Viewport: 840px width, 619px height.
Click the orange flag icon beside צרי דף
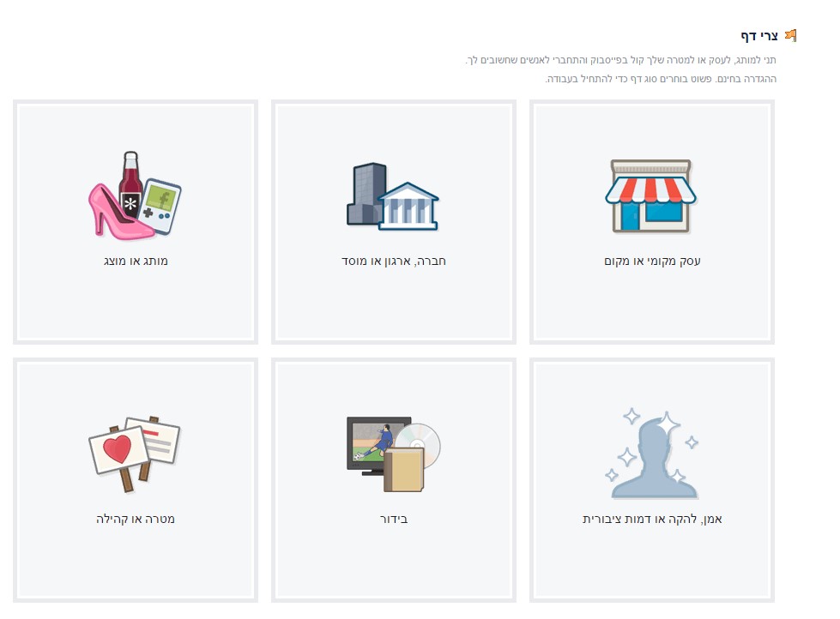click(791, 36)
